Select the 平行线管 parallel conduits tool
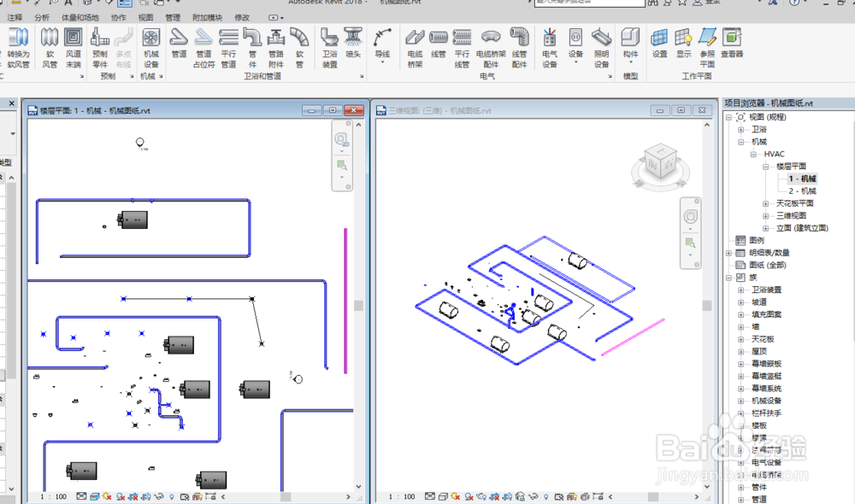 pos(462,48)
